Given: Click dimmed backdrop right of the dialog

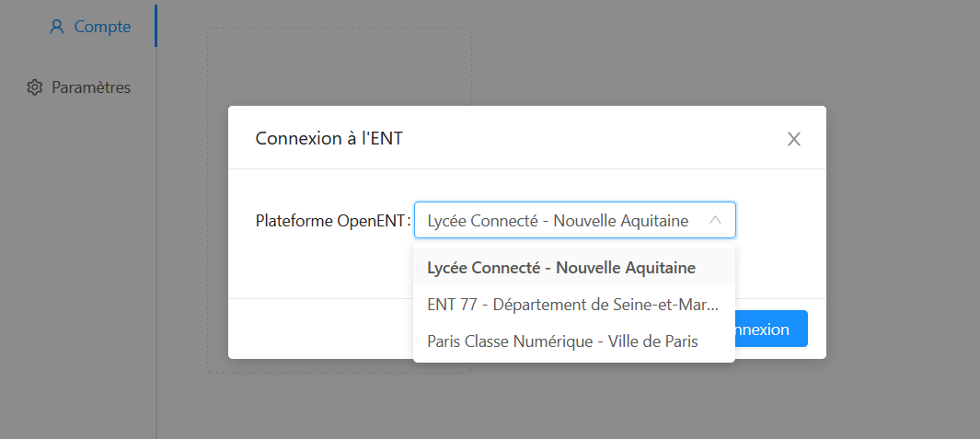Looking at the screenshot, I should pyautogui.click(x=902, y=230).
